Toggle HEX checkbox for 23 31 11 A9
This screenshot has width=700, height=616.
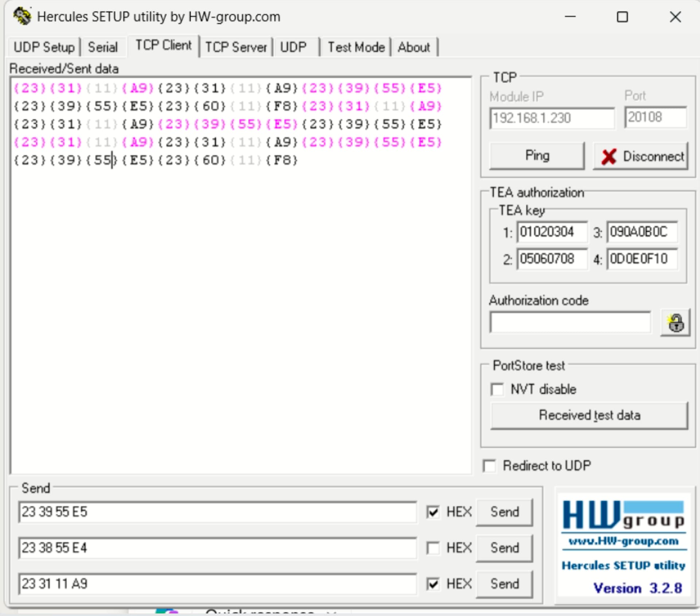[433, 584]
